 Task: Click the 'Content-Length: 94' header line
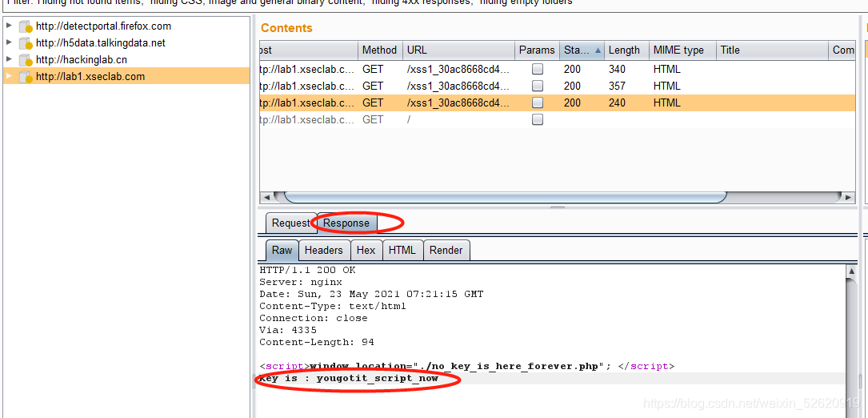pos(317,342)
